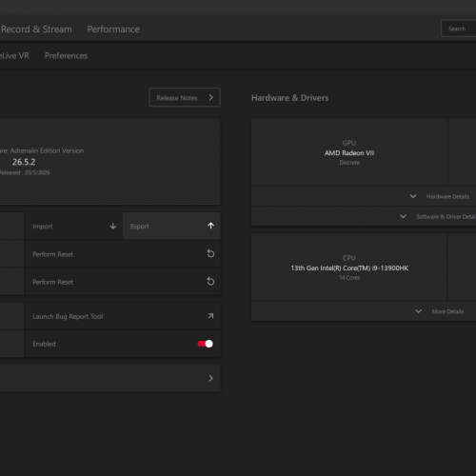This screenshot has width=476, height=476.
Task: Click the Launch Bug Report Tool row
Action: [x=123, y=316]
